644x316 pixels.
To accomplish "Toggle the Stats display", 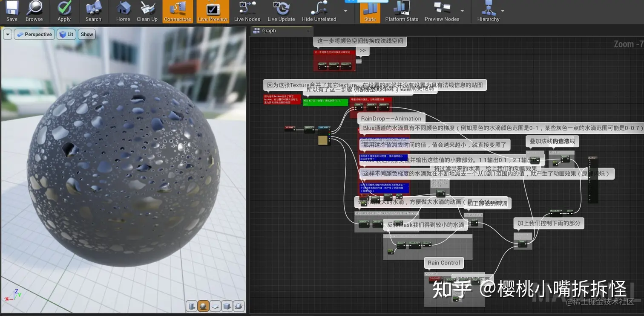I will point(370,12).
